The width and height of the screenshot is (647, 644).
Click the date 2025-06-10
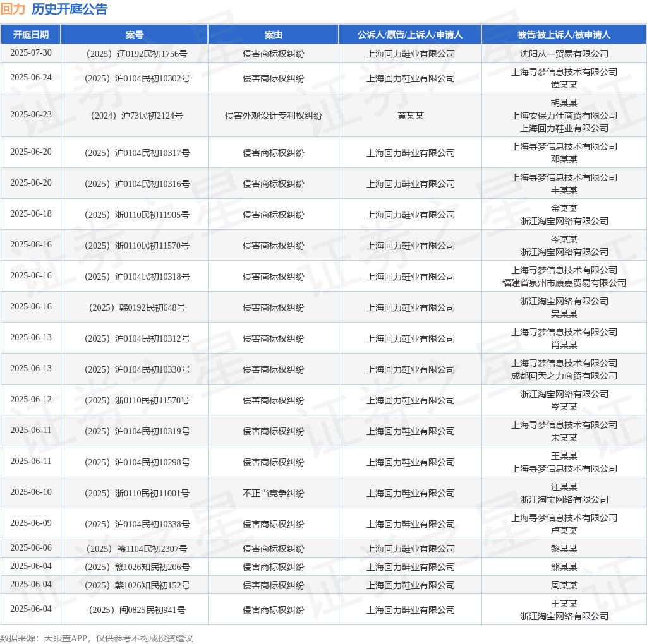31,492
